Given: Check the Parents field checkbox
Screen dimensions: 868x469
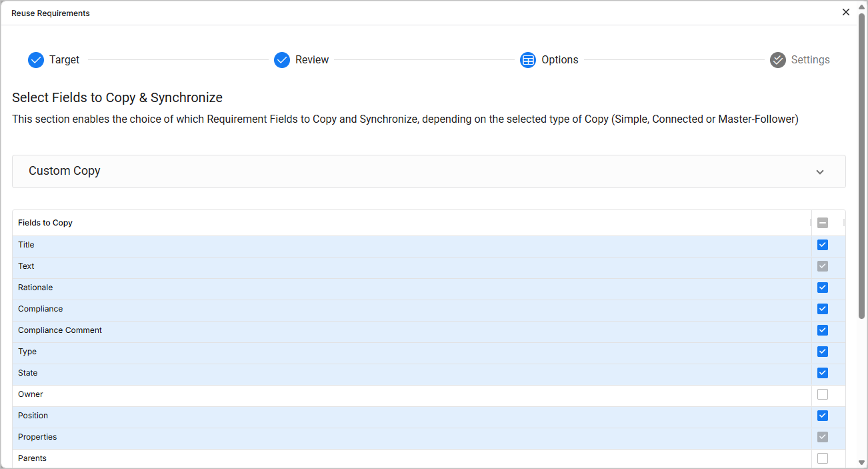Looking at the screenshot, I should click(x=823, y=458).
